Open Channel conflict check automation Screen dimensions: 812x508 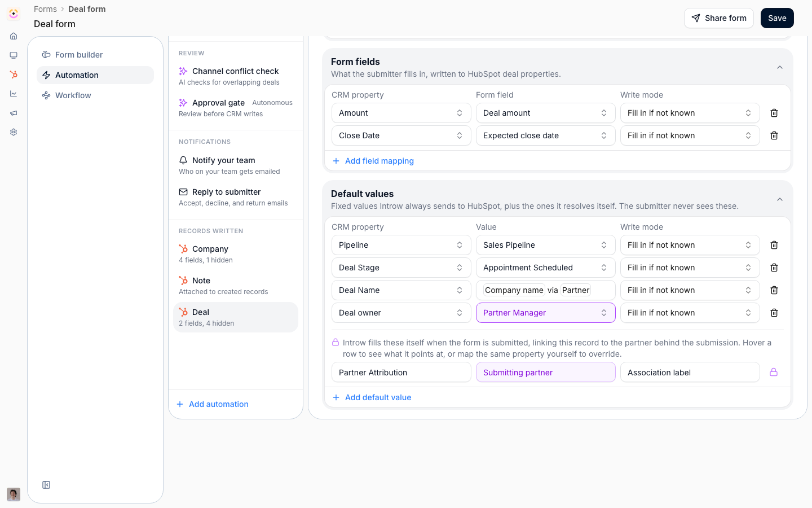click(x=236, y=76)
